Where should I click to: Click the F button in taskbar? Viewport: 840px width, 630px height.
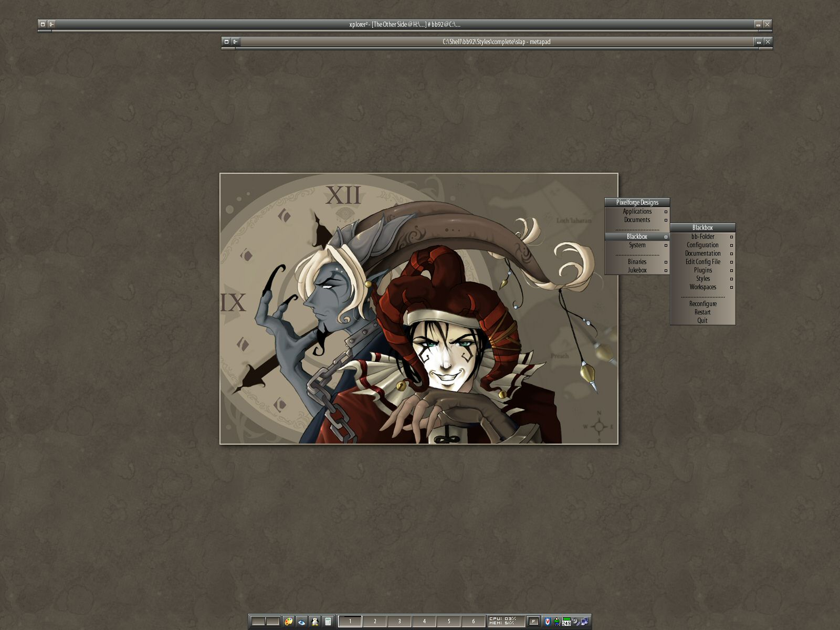click(x=533, y=621)
